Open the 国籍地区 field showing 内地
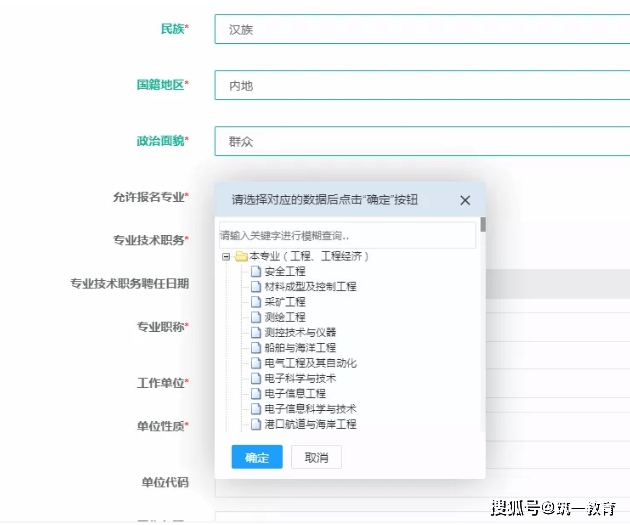 click(x=422, y=85)
